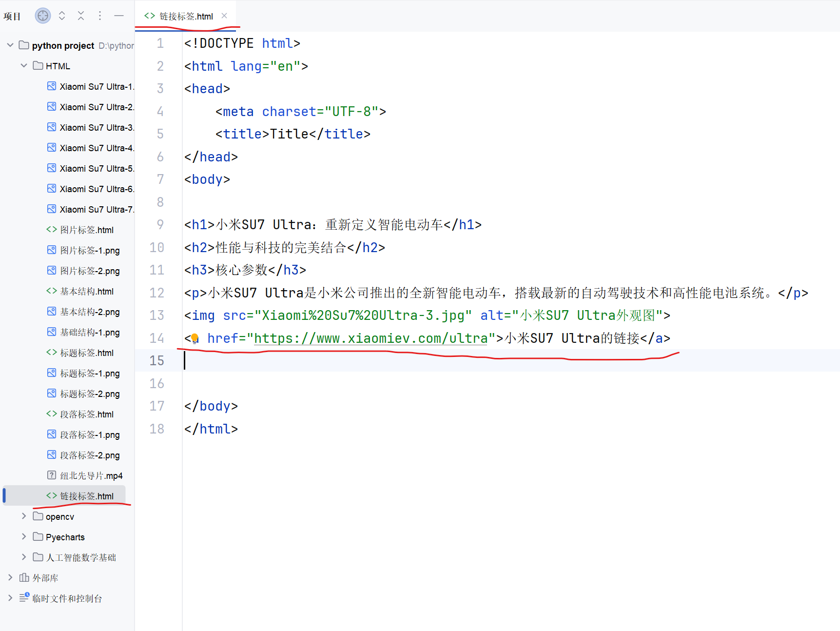Click the opencv folder icon
The width and height of the screenshot is (840, 631).
pyautogui.click(x=38, y=516)
